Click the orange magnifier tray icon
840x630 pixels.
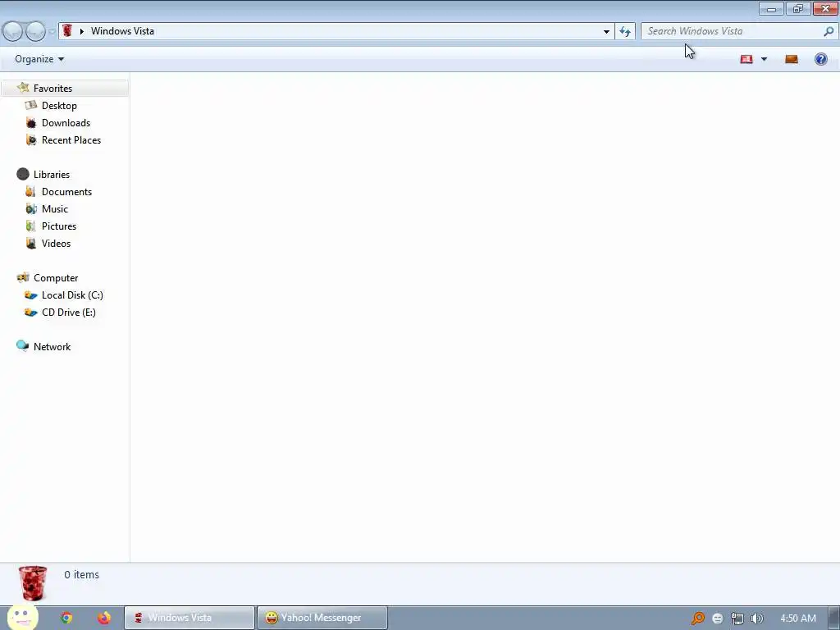point(697,619)
